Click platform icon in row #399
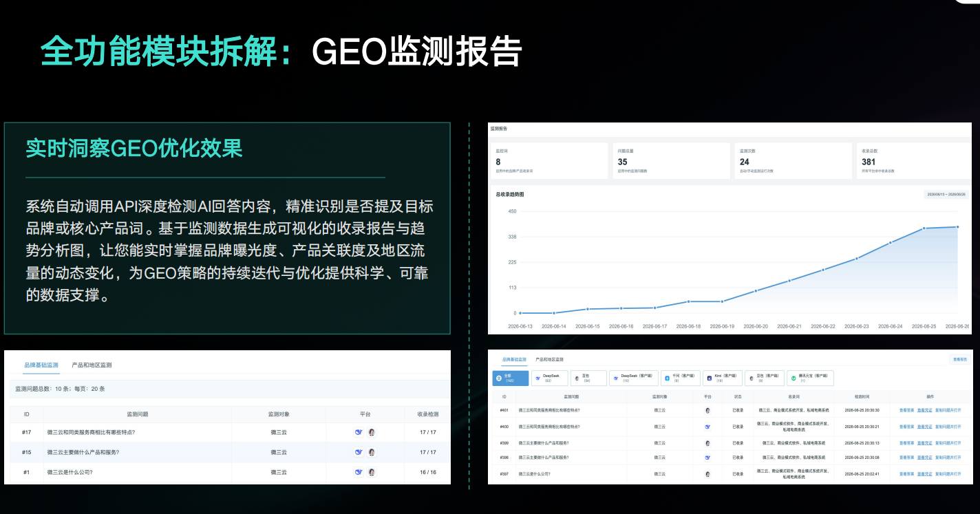 pos(707,443)
